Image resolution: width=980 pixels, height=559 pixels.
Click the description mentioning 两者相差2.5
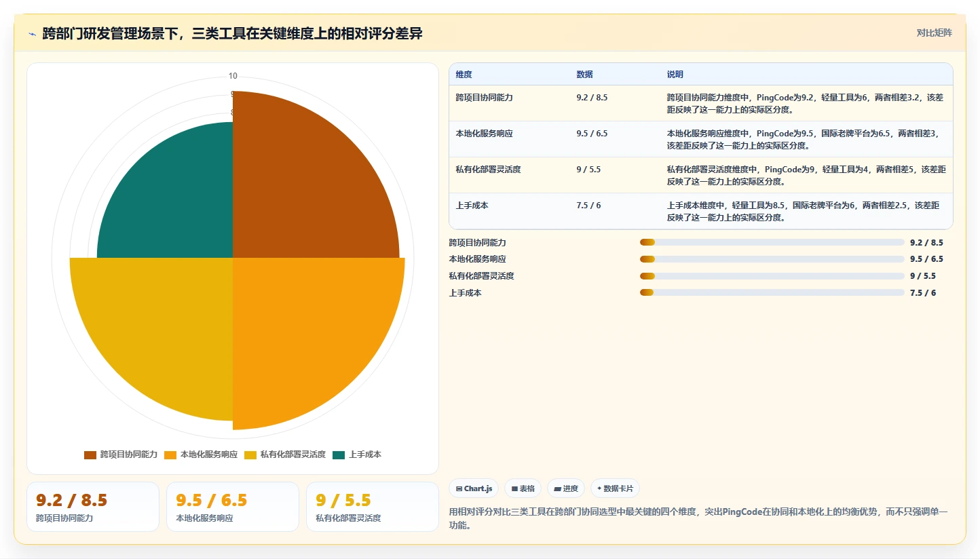click(x=806, y=211)
